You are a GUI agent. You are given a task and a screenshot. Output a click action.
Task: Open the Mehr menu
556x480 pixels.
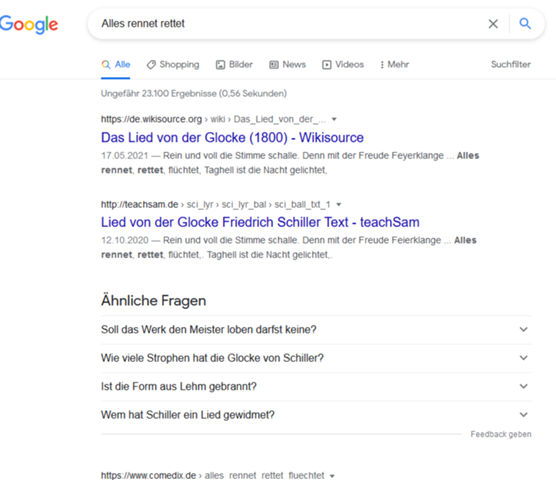pos(394,65)
